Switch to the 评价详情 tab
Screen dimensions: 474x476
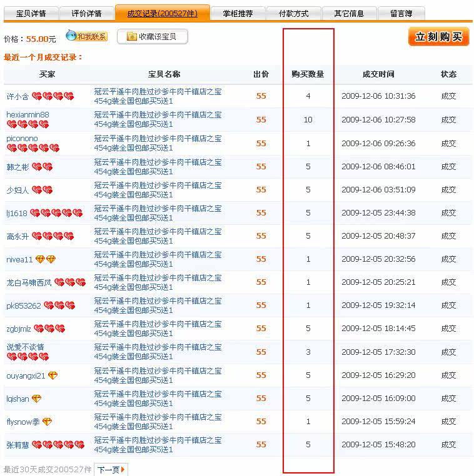86,14
